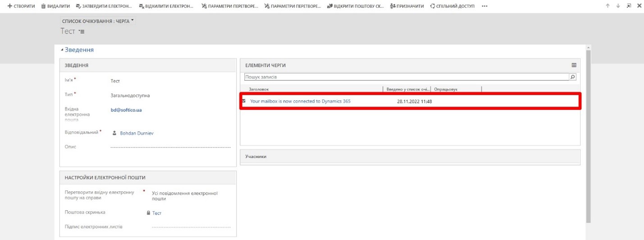The height and width of the screenshot is (240, 644).
Task: Reject email via Відхилити електрон... icon
Action: [x=142, y=6]
